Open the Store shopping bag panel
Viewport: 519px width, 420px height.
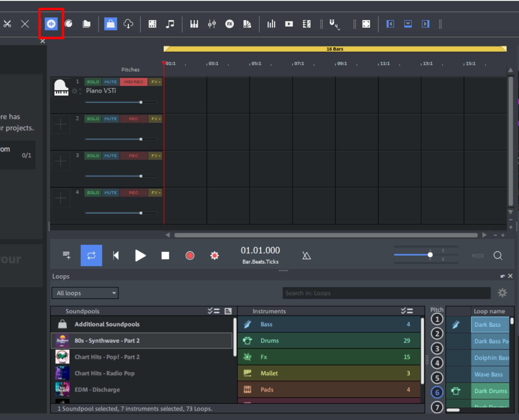point(110,24)
